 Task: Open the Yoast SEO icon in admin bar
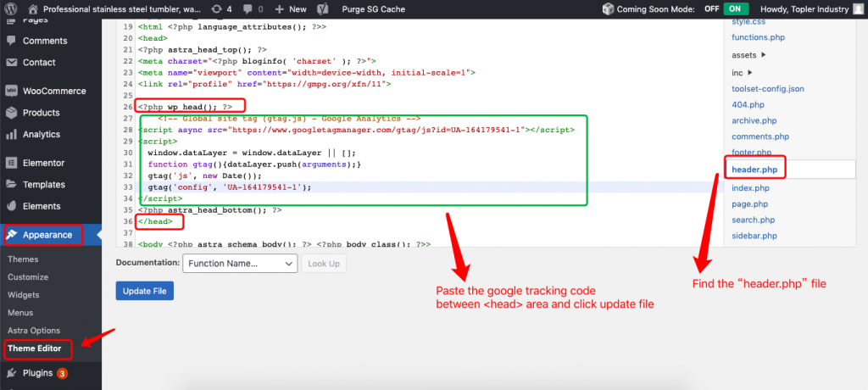tap(323, 9)
